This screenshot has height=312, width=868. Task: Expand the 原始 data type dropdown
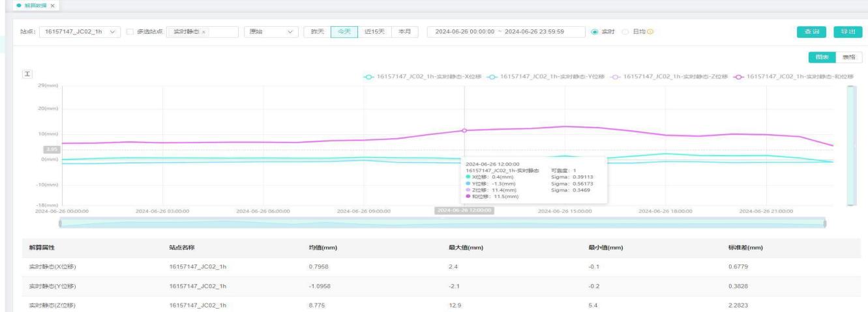(270, 31)
